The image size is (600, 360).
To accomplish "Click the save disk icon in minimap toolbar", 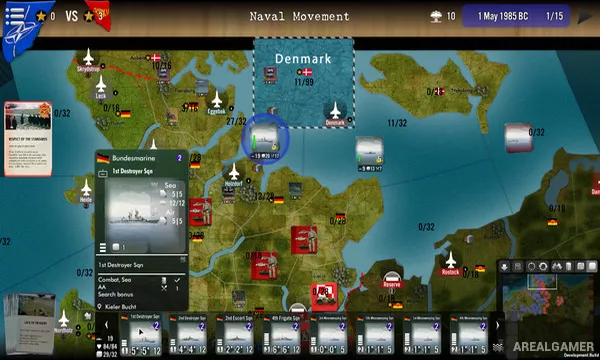I will [x=518, y=267].
